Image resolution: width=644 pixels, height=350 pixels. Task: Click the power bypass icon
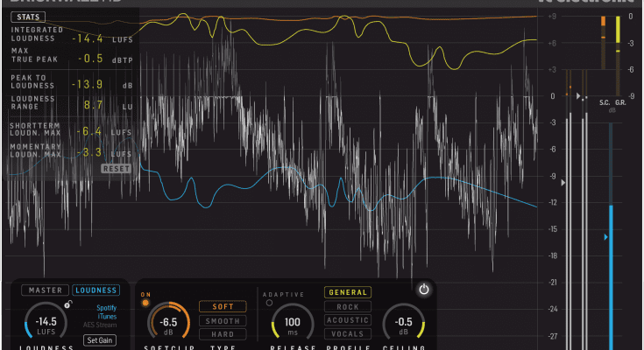tap(424, 290)
